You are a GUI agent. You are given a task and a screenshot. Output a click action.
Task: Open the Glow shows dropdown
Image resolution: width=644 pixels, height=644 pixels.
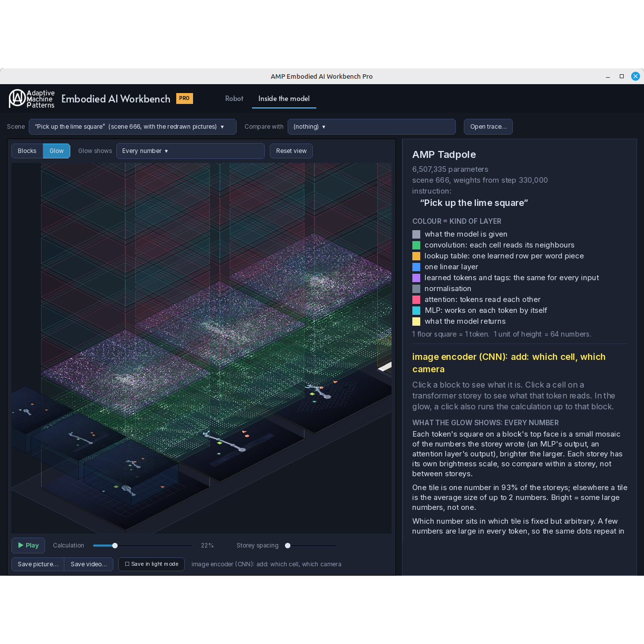pos(191,151)
